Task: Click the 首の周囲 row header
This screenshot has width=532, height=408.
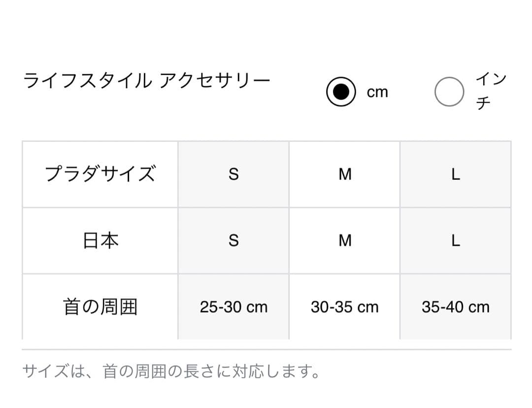Action: [x=100, y=307]
